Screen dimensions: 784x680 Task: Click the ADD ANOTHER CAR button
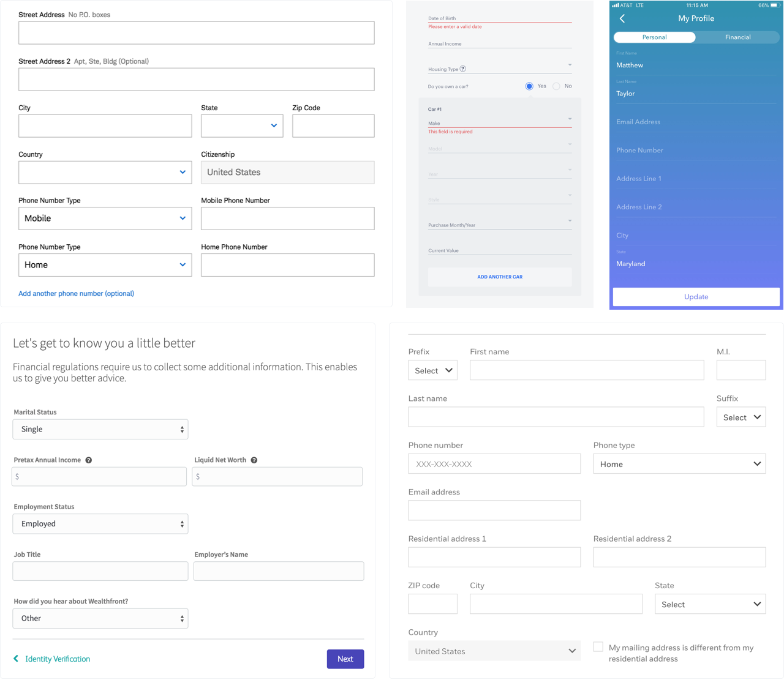pyautogui.click(x=500, y=277)
